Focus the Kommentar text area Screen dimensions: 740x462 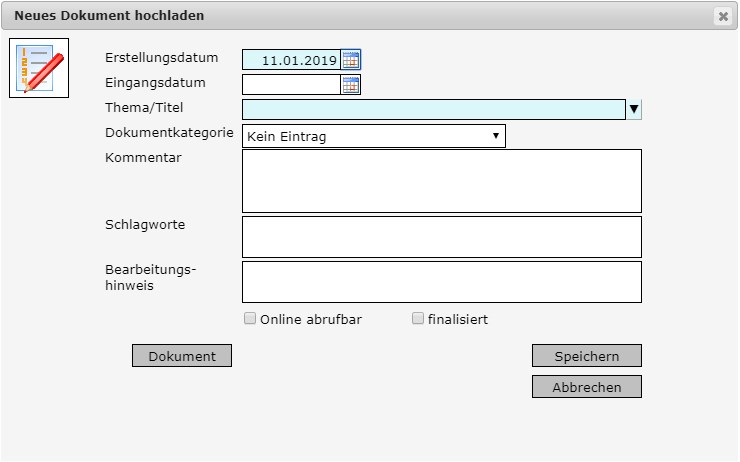pos(442,181)
